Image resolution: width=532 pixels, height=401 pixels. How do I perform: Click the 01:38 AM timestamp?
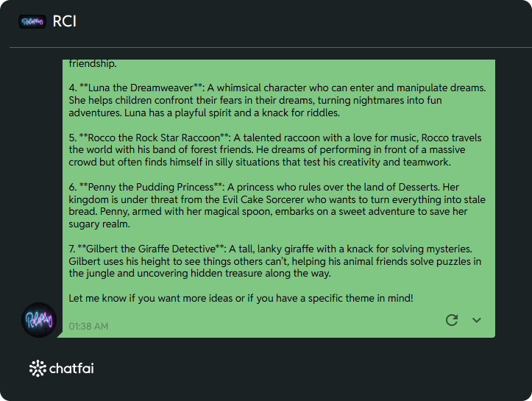tap(88, 327)
